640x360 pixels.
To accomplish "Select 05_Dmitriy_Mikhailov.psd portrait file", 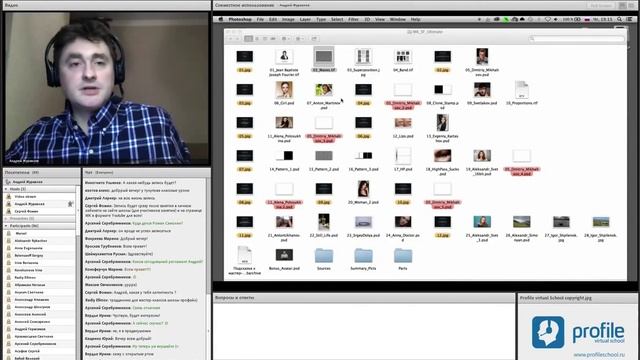I will point(482,62).
